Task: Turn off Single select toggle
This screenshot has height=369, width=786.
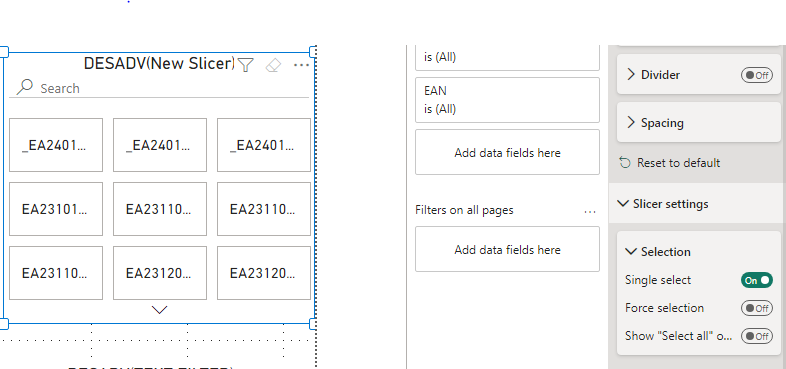Action: coord(757,280)
